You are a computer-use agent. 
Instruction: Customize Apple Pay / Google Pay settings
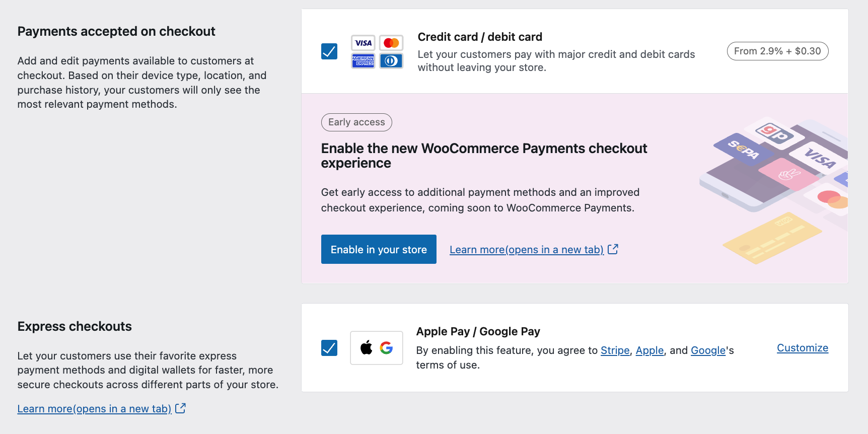802,347
